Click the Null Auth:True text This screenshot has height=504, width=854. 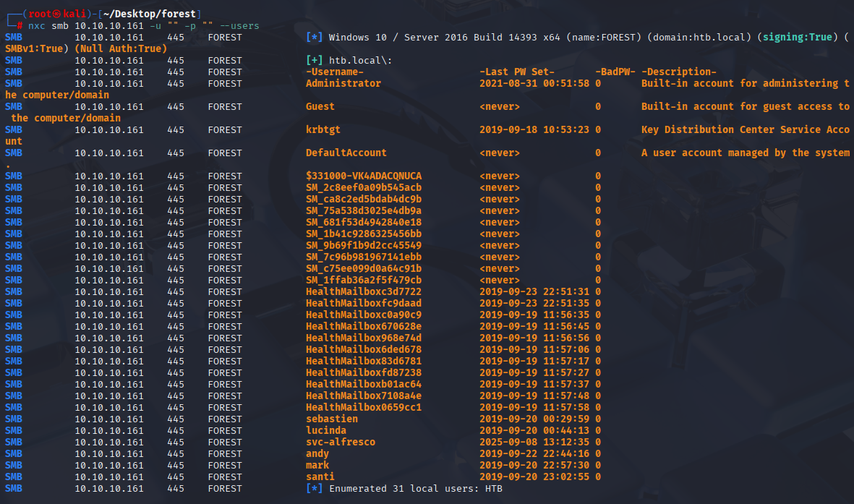[120, 48]
